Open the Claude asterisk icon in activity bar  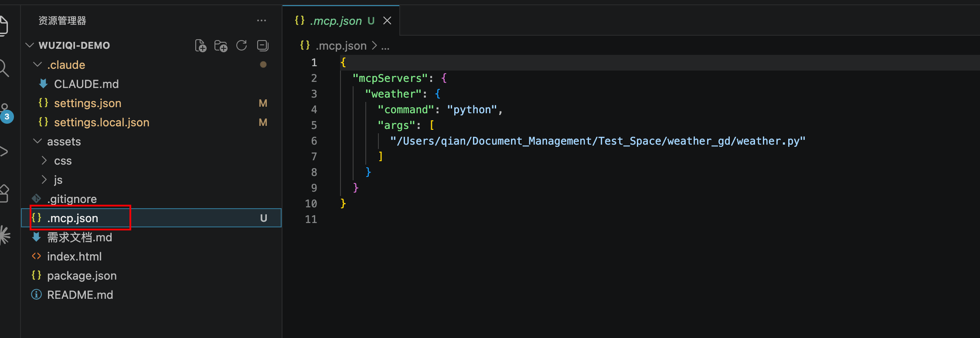(4, 235)
